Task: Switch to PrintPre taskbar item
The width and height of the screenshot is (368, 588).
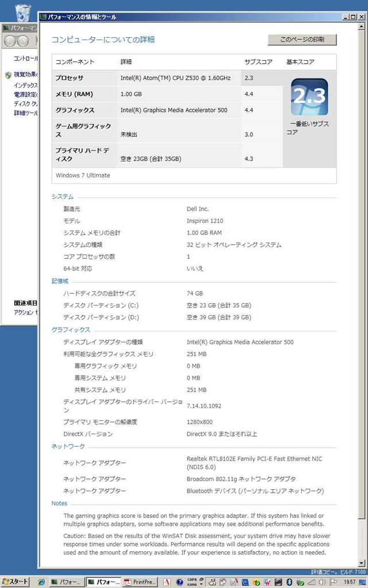Action: [140, 582]
